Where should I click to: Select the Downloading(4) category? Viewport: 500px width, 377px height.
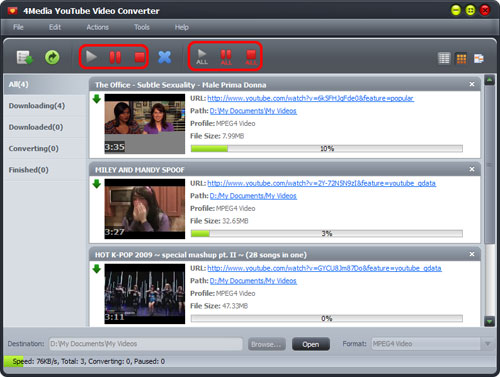pyautogui.click(x=46, y=106)
